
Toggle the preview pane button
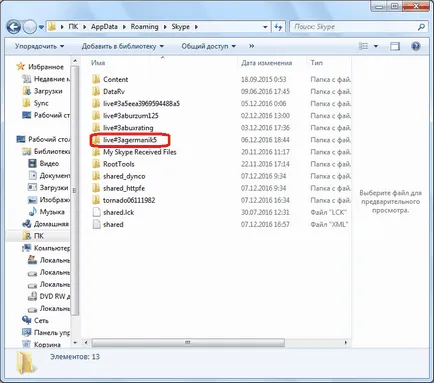pos(395,46)
